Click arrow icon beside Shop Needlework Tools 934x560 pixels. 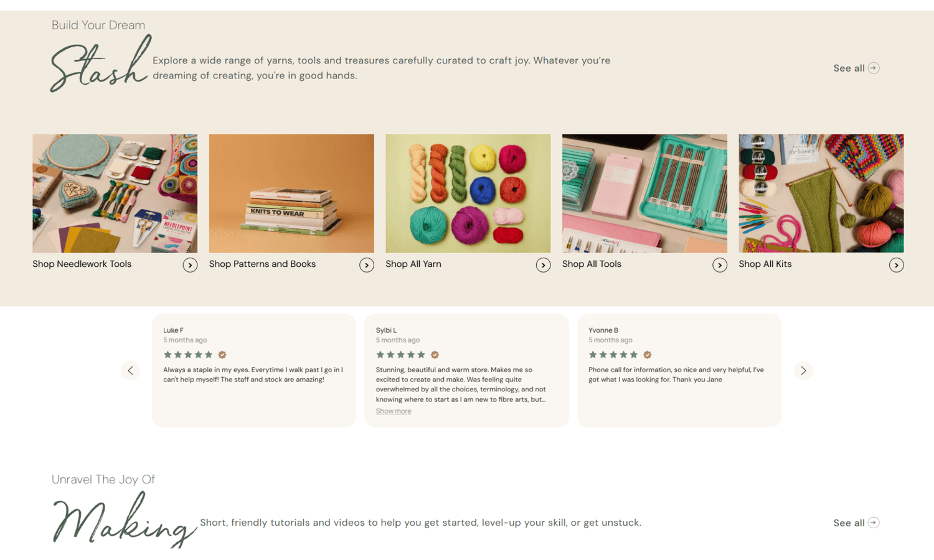pyautogui.click(x=190, y=265)
